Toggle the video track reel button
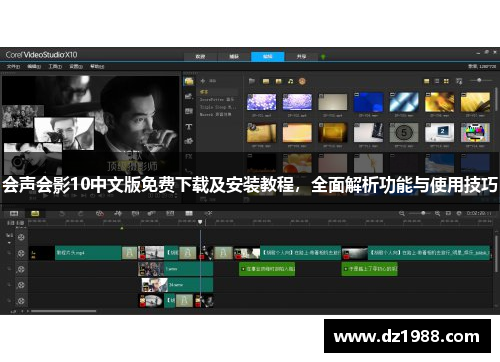This screenshot has width=500, height=362. (x=21, y=253)
